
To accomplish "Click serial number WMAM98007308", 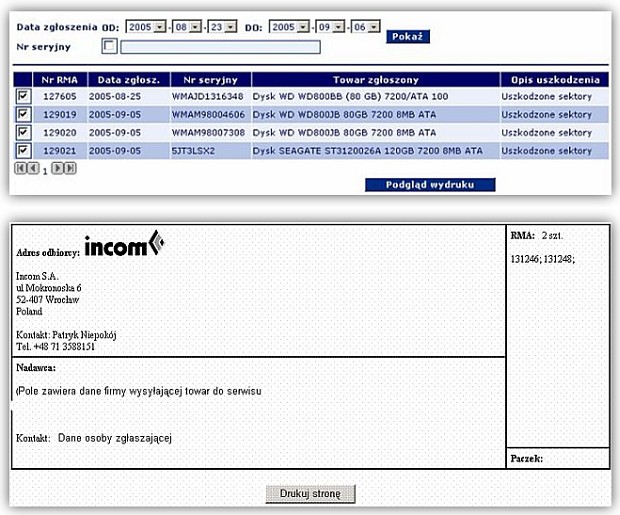I will (208, 133).
